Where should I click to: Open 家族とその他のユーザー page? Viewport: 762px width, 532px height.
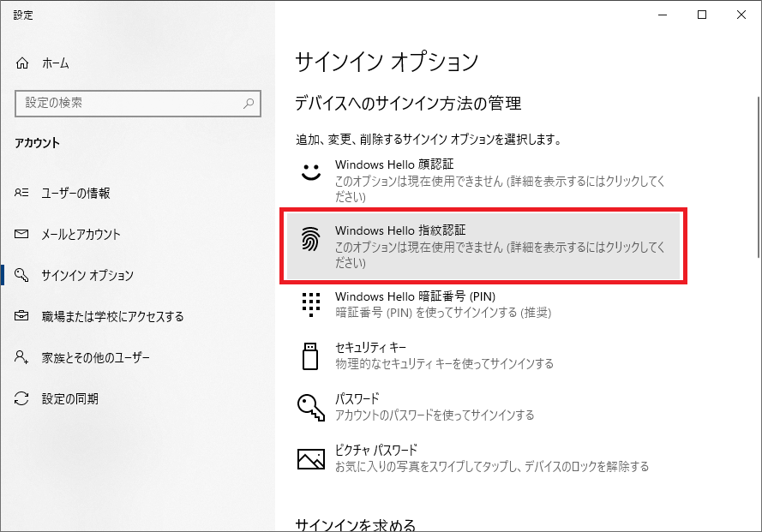(96, 357)
